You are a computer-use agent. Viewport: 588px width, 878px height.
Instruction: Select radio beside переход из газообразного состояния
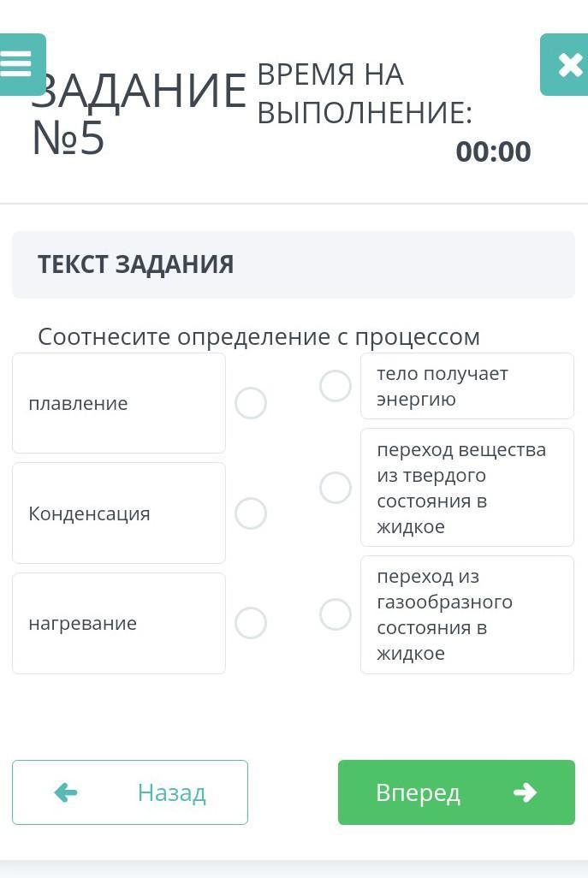click(x=335, y=614)
